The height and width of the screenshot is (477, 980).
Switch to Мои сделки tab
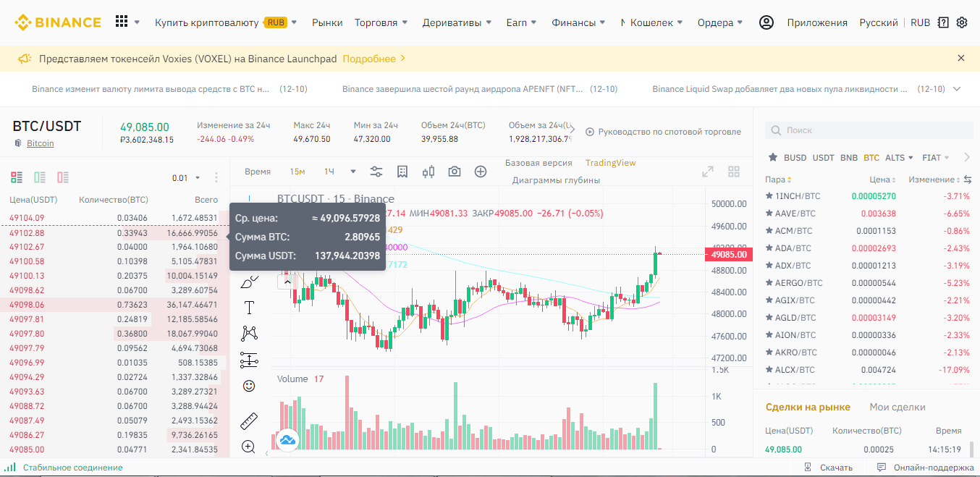[897, 407]
